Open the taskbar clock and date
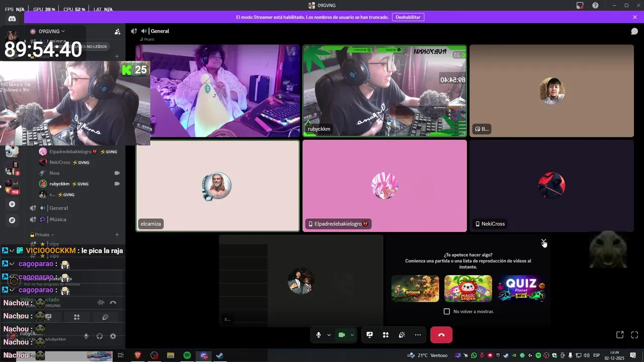 click(615, 355)
